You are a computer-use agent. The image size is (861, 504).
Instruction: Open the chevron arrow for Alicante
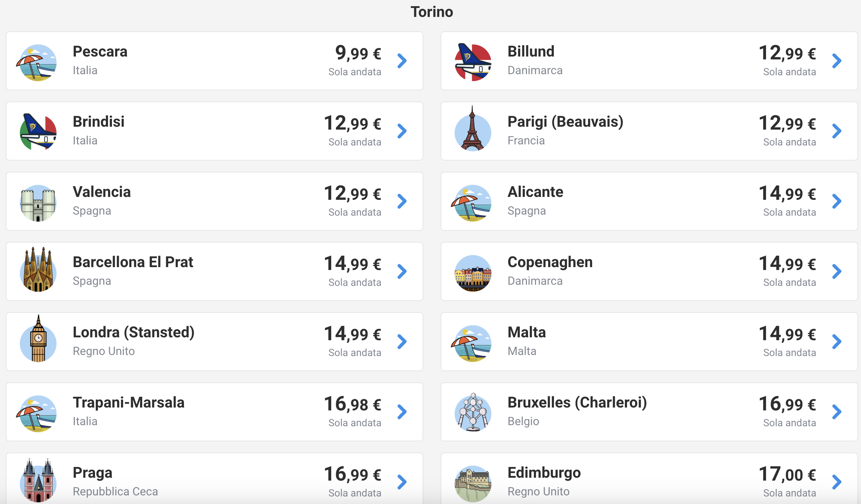(837, 201)
